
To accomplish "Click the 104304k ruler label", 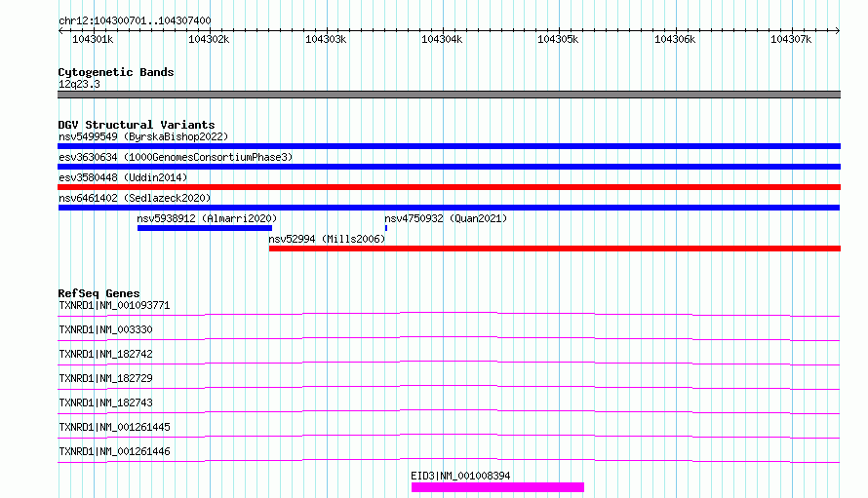I will tap(442, 39).
